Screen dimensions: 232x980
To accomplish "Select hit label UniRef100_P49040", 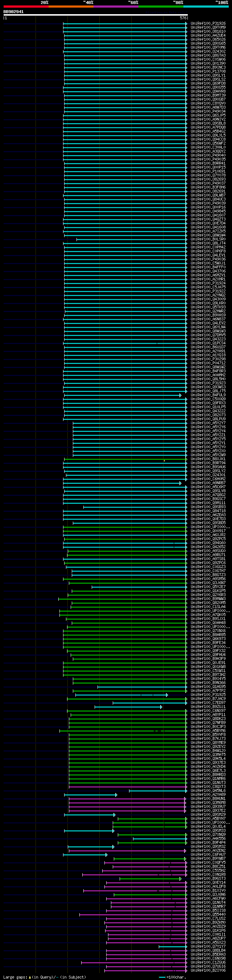I will [x=208, y=155].
